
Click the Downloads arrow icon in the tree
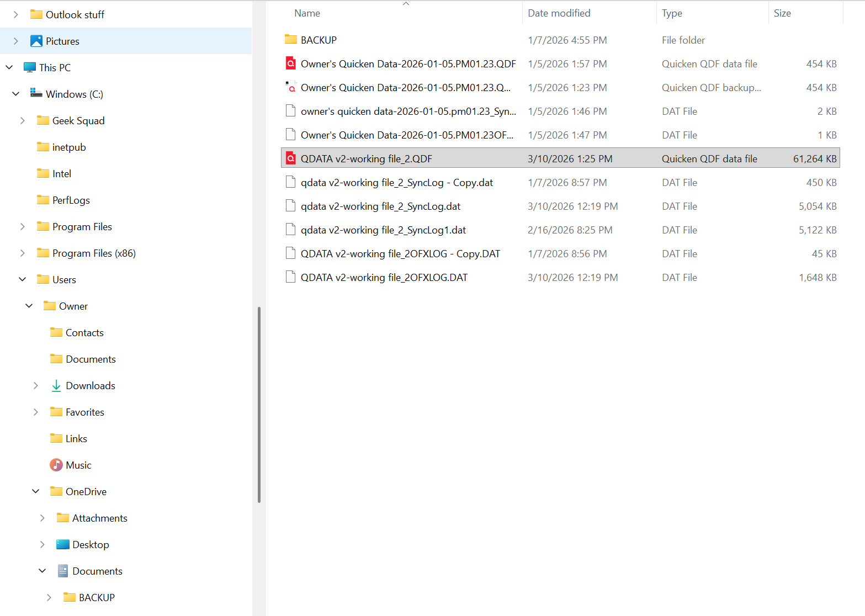(x=56, y=386)
